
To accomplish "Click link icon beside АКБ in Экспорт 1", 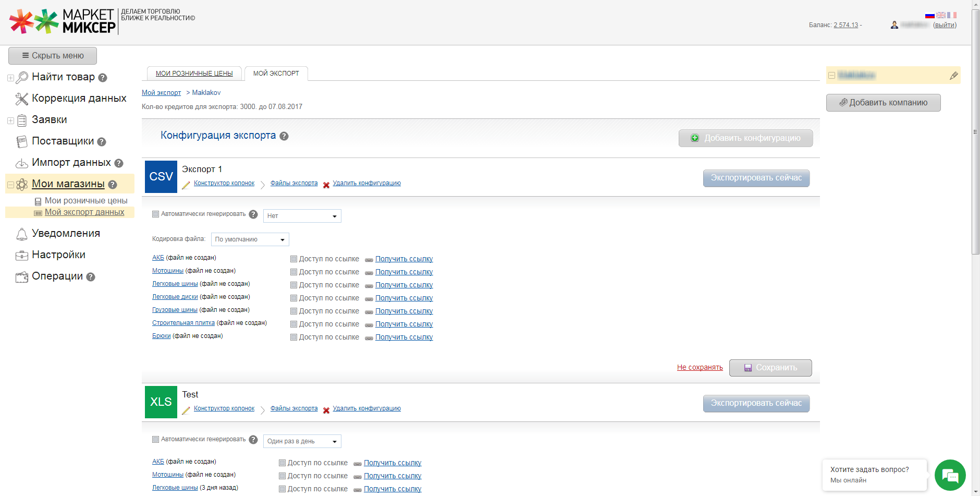I will [x=369, y=260].
